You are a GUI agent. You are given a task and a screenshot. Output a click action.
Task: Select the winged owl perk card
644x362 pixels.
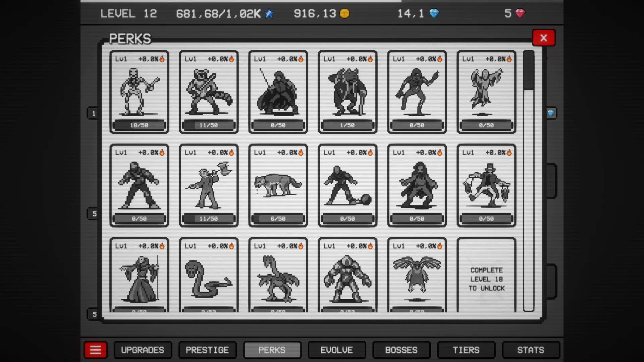click(x=417, y=275)
